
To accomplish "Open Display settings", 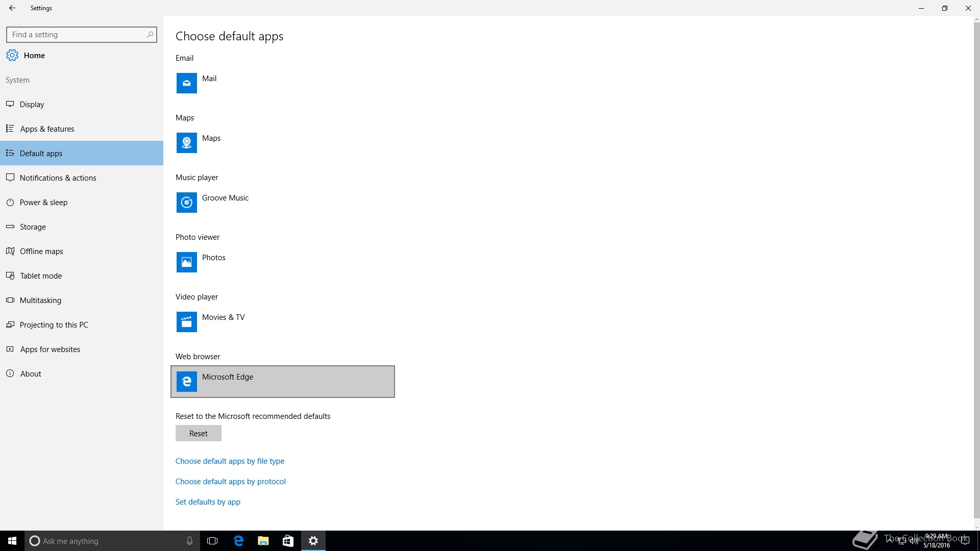I will pos(82,104).
